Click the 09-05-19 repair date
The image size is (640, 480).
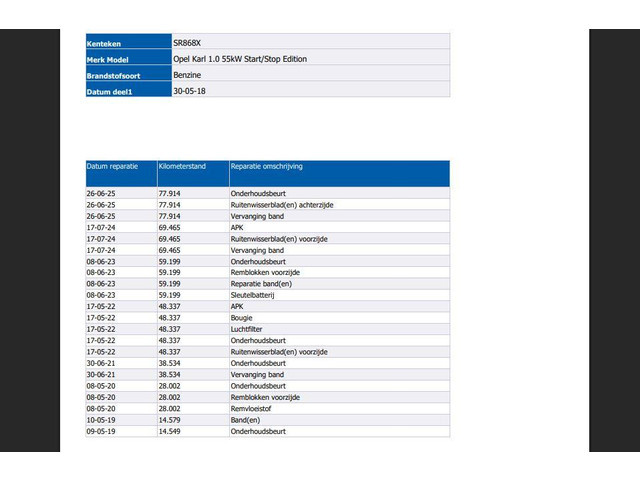101,432
